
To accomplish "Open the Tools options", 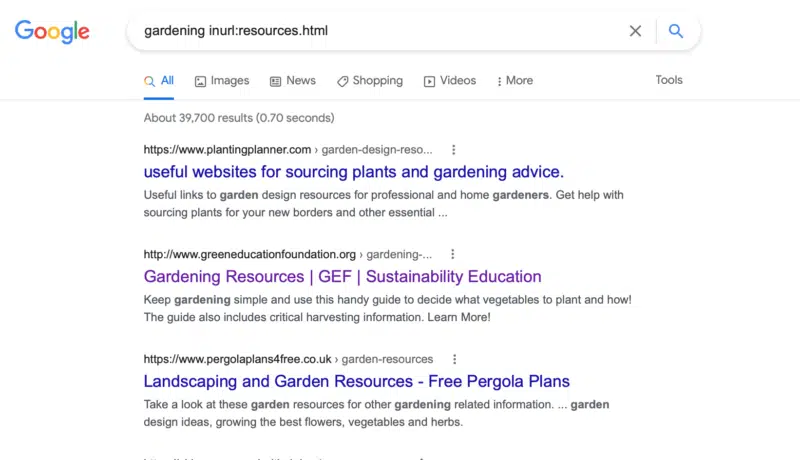I will [x=669, y=80].
